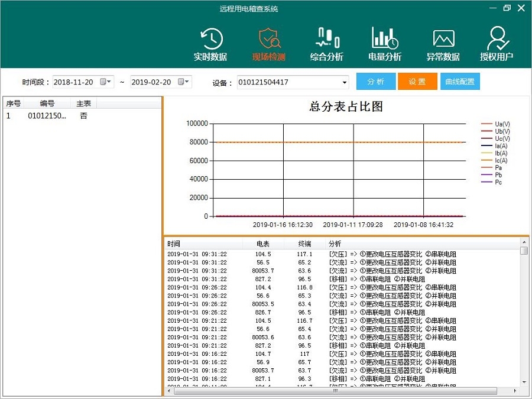Click the window options dropdown arrow in title bar
This screenshot has width=532, height=399.
click(x=492, y=8)
